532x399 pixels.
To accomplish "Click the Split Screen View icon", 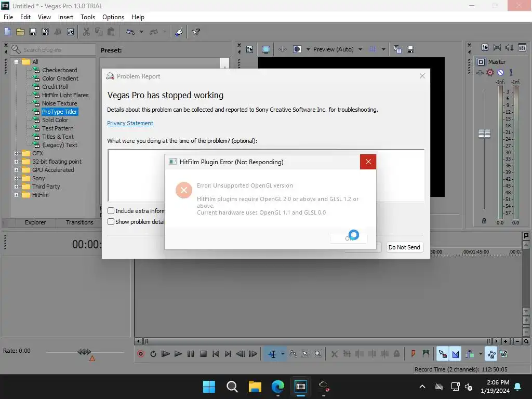I will (x=297, y=49).
